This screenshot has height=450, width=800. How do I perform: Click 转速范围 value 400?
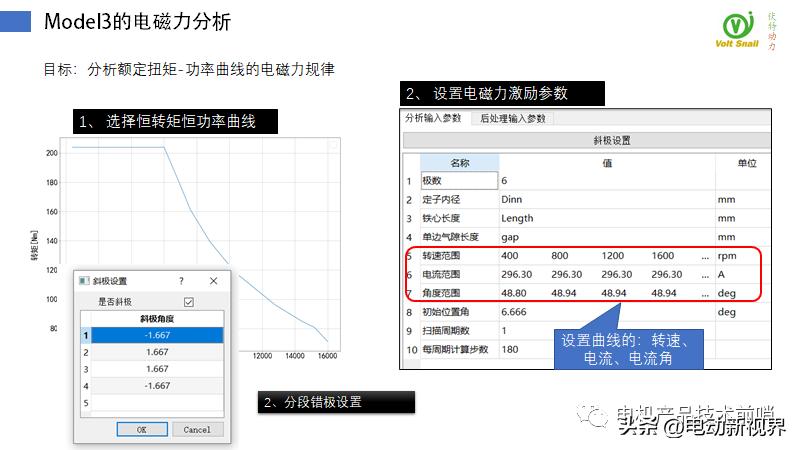pyautogui.click(x=510, y=256)
